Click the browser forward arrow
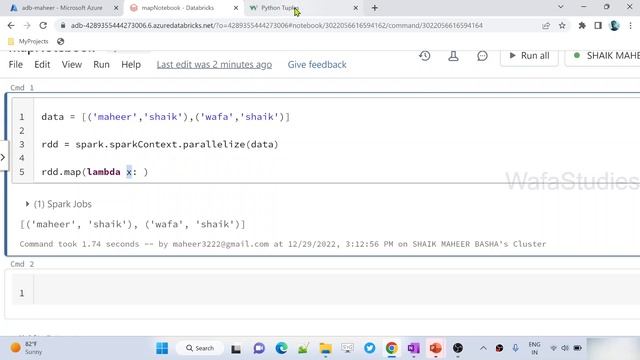 click(27, 25)
